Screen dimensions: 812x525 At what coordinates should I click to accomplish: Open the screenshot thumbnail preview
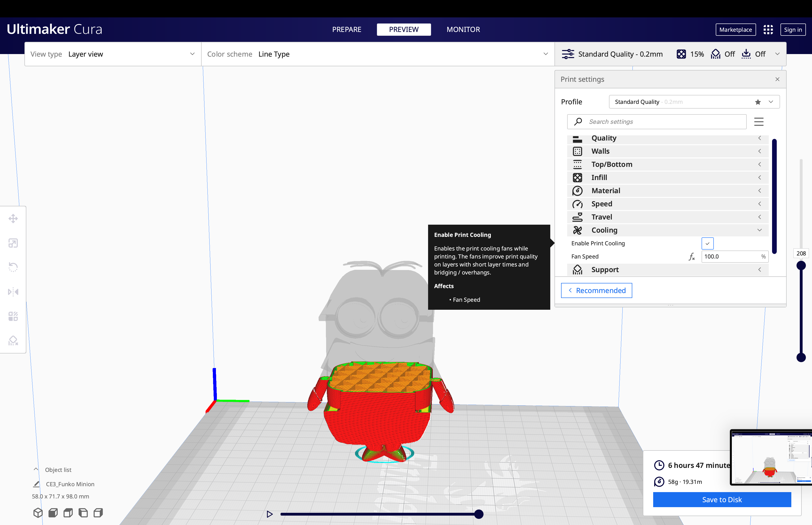click(x=771, y=457)
